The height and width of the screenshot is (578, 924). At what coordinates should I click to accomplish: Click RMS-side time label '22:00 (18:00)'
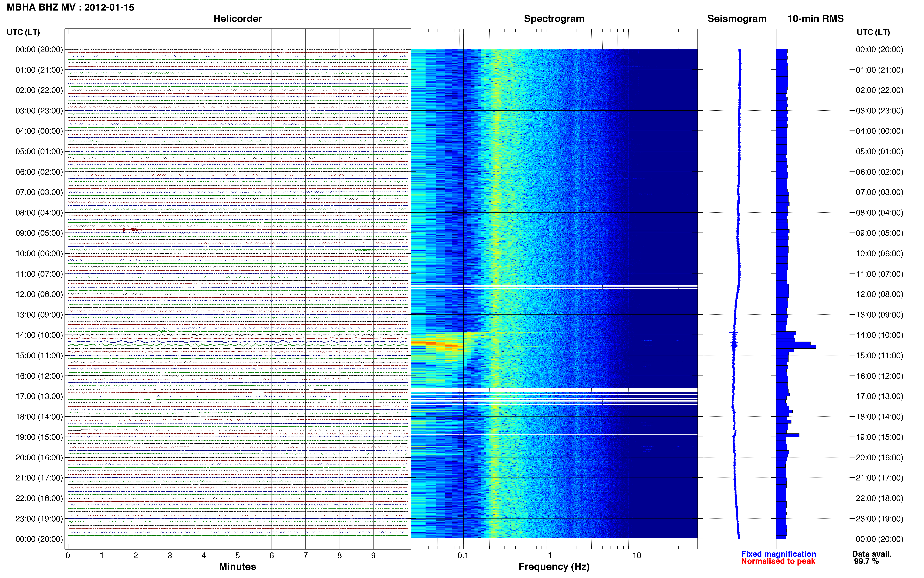(879, 498)
